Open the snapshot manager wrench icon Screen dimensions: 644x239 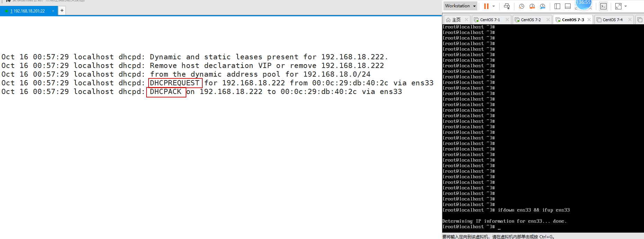tap(542, 6)
